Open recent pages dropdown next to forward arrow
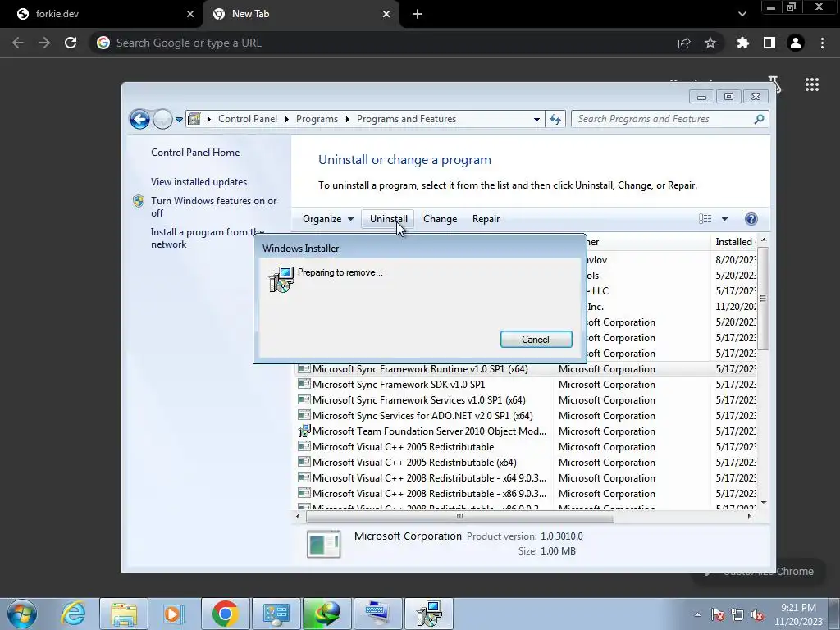This screenshot has height=630, width=840. 179,119
